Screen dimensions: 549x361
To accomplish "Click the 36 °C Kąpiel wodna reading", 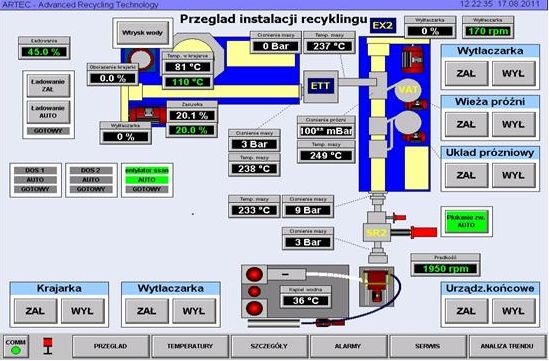I will click(x=306, y=300).
